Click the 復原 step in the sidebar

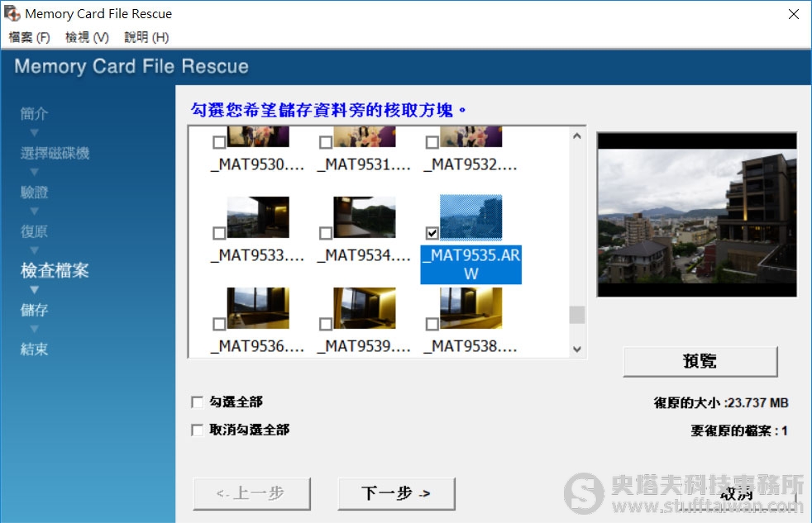34,231
